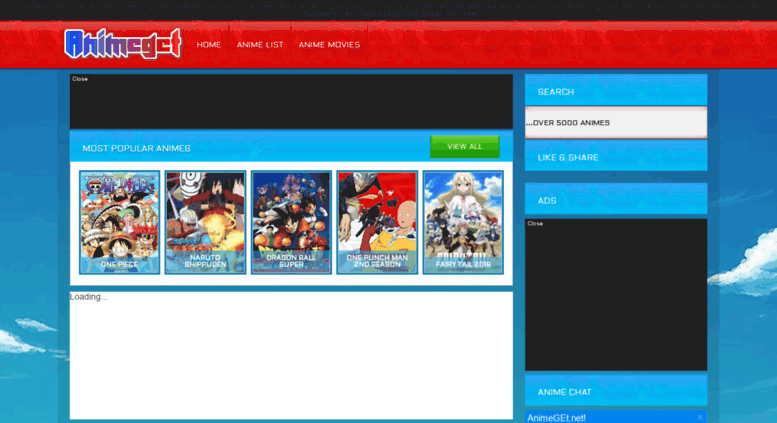Image resolution: width=777 pixels, height=423 pixels.
Task: Close the top banner ad
Action: 80,79
